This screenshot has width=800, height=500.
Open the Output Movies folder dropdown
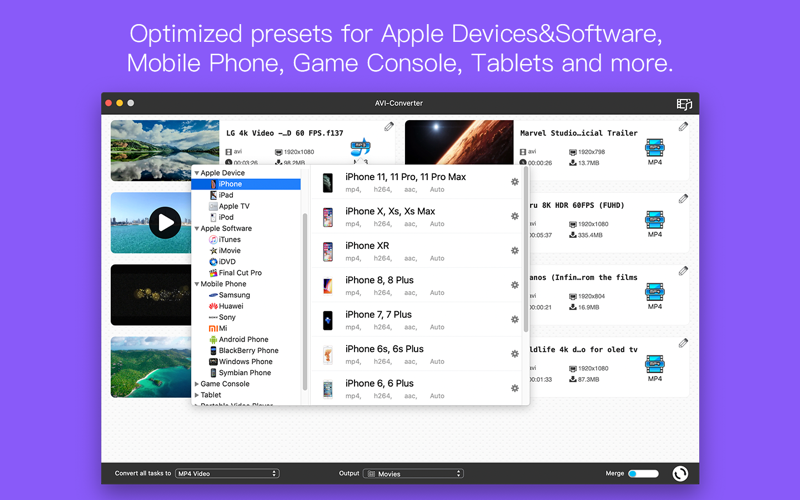(x=413, y=473)
